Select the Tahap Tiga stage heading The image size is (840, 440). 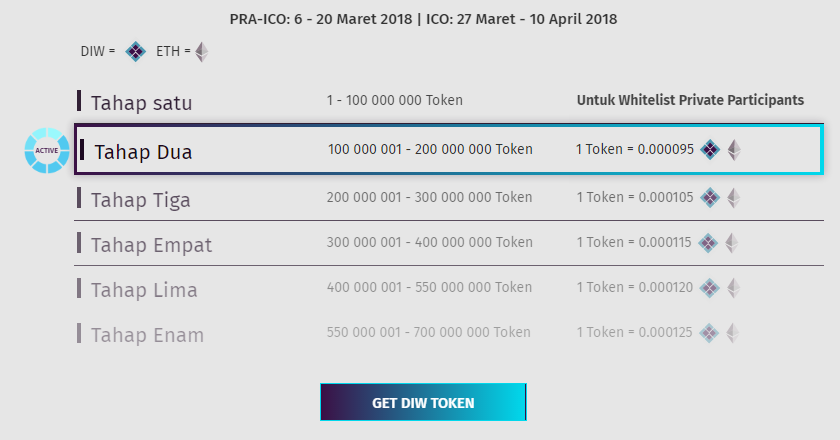click(140, 200)
